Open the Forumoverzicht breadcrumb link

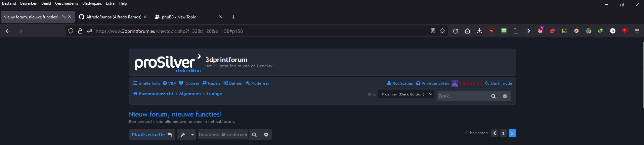coord(154,94)
